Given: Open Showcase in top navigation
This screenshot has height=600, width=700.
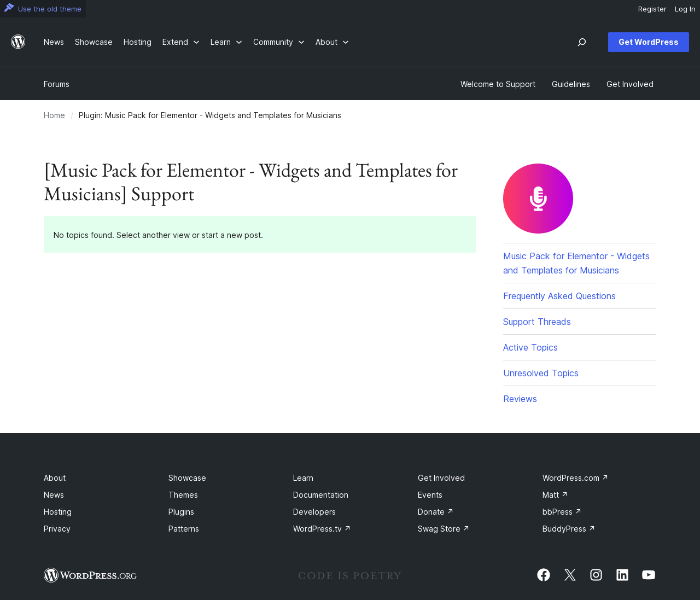Looking at the screenshot, I should 94,42.
